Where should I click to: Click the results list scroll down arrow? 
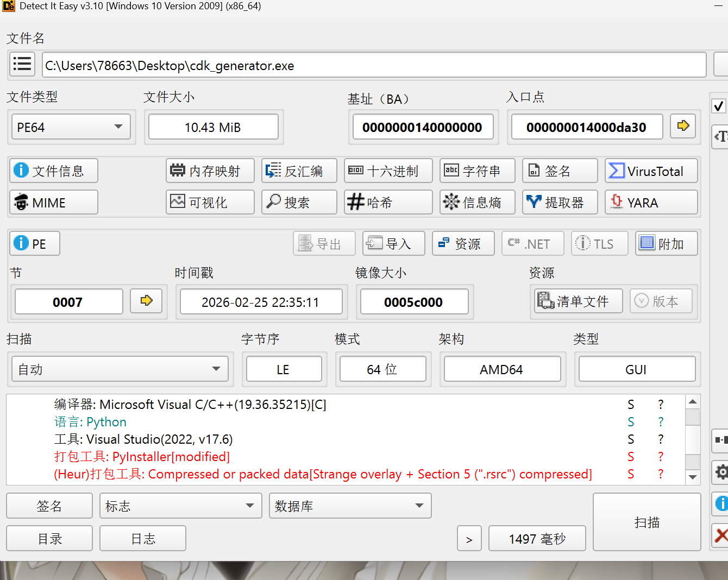pyautogui.click(x=693, y=477)
